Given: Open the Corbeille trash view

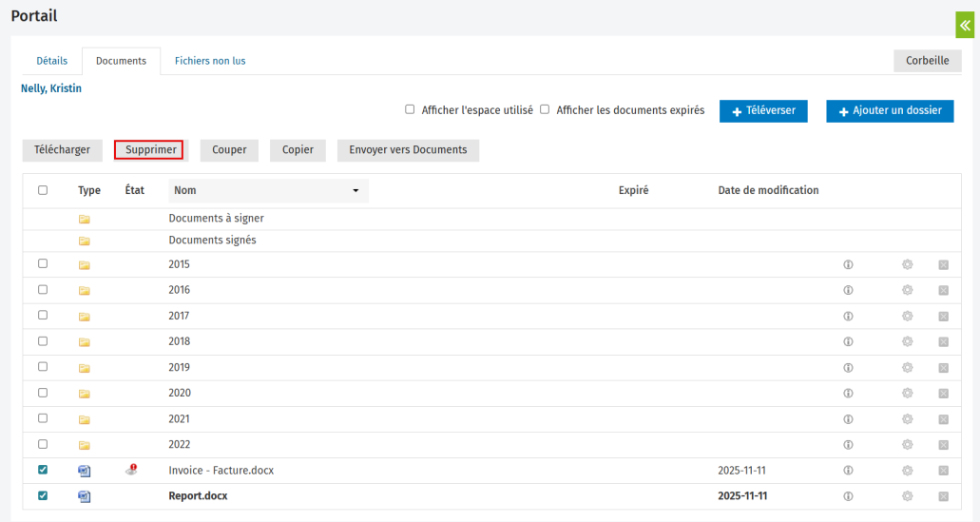Looking at the screenshot, I should click(927, 61).
